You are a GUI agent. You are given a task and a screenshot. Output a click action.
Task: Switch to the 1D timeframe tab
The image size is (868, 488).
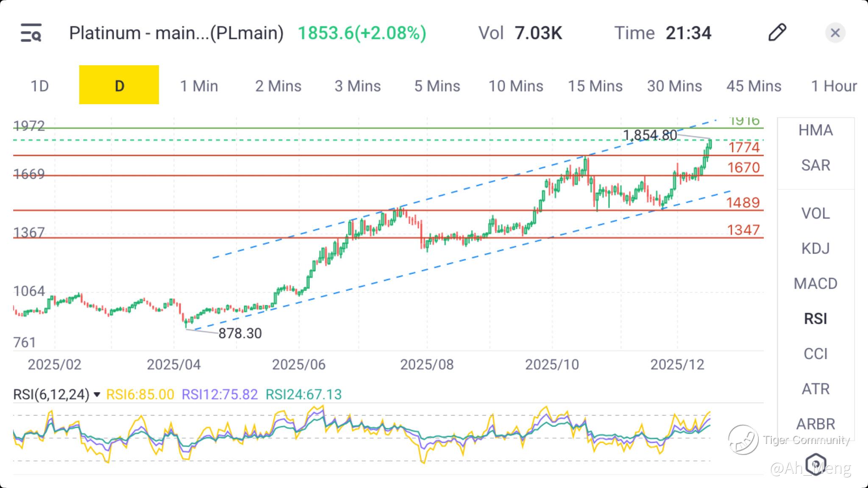[x=39, y=86]
